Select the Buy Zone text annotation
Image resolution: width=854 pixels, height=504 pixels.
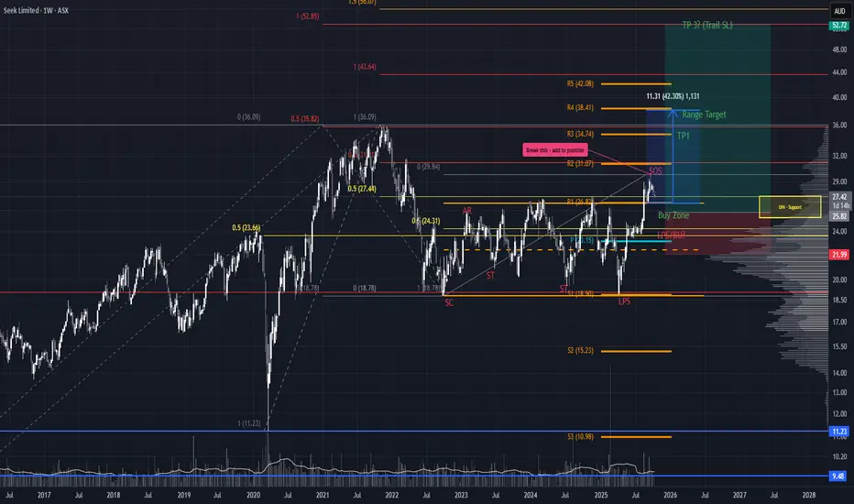(x=673, y=215)
